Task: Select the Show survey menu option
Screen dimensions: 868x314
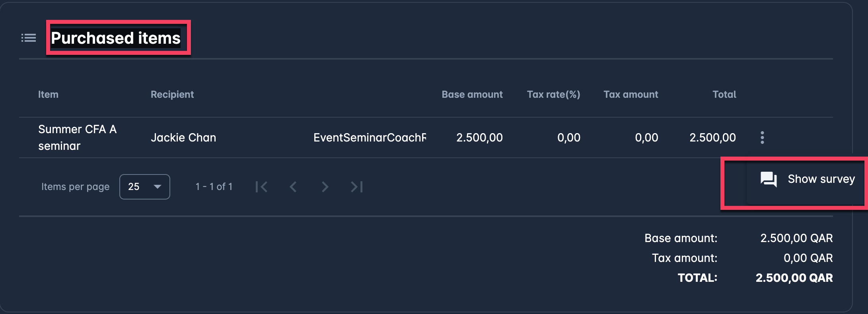Action: point(821,179)
